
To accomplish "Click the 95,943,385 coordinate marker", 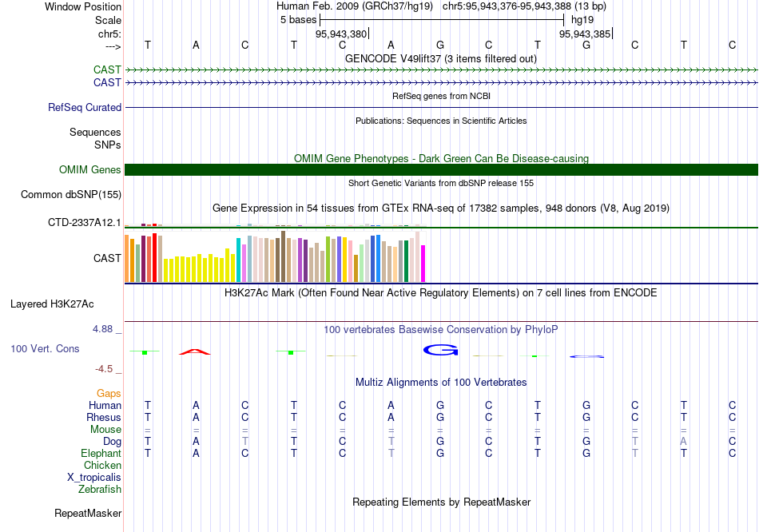I will [x=585, y=34].
